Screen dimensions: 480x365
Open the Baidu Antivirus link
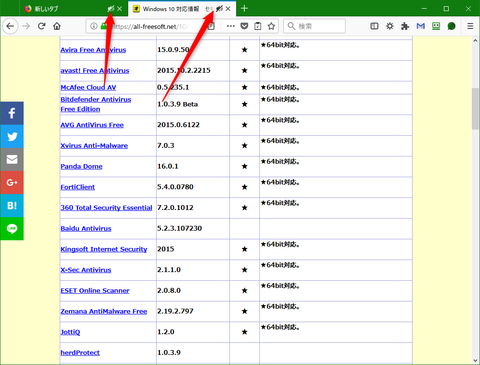tap(86, 228)
